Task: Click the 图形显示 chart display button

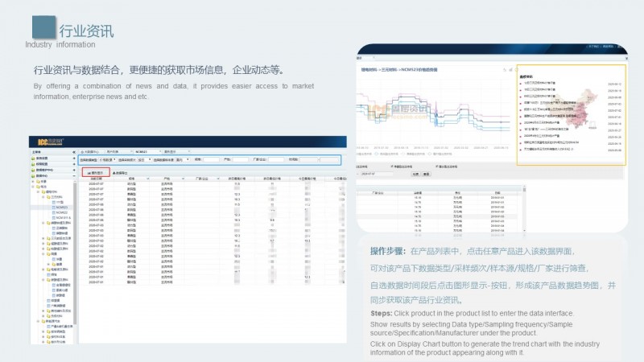Action: (94, 172)
